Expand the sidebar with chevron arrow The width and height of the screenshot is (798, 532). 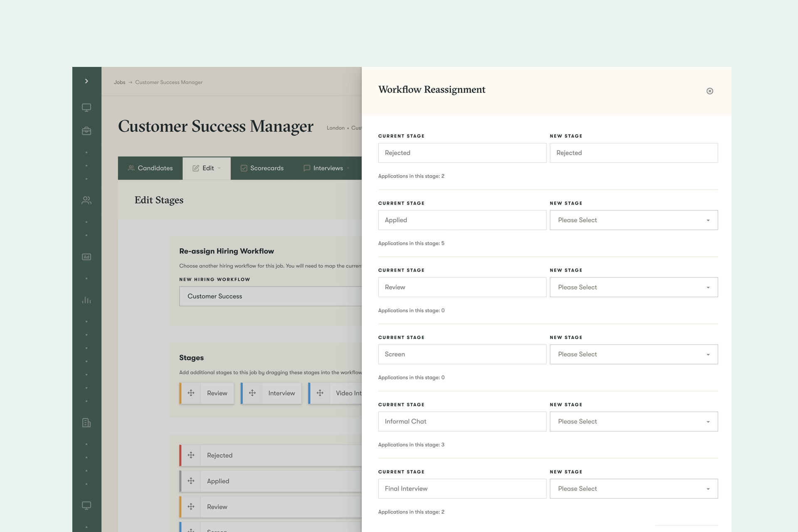click(x=86, y=81)
